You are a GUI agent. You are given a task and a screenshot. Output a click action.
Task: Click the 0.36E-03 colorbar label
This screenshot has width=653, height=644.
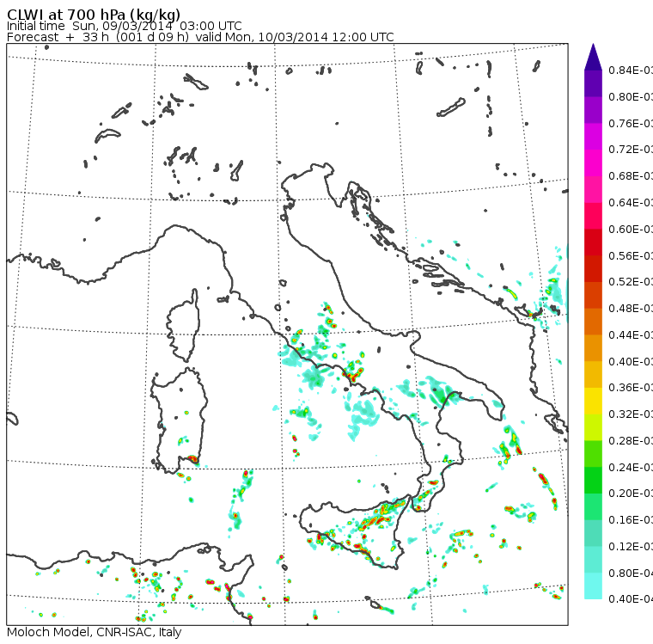pyautogui.click(x=631, y=388)
